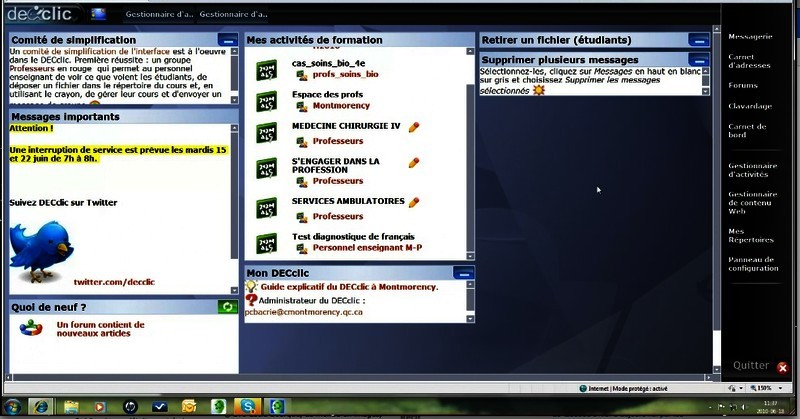This screenshot has width=800, height=419.
Task: Click up arrow of Messages importants scrollbar
Action: tap(234, 128)
